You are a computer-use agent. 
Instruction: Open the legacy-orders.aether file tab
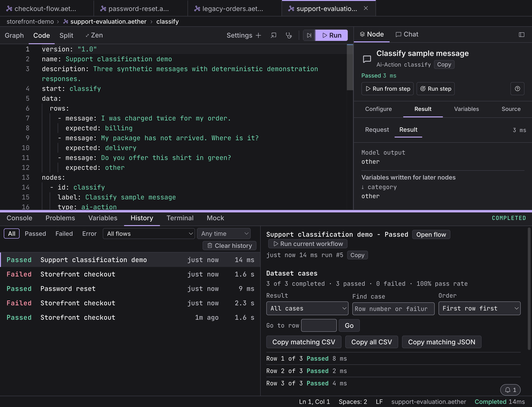pyautogui.click(x=234, y=8)
